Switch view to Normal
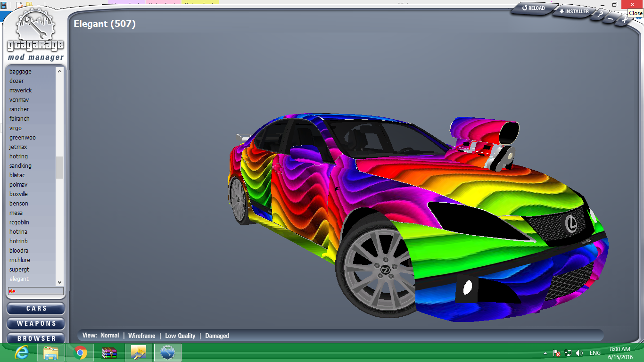The image size is (644, 362). pos(109,336)
